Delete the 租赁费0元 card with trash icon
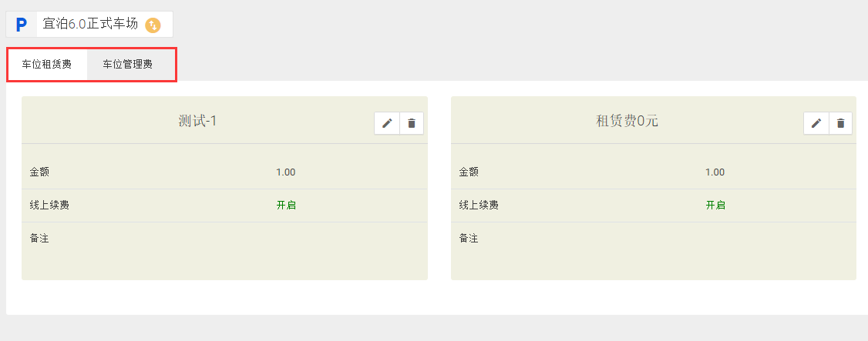This screenshot has width=868, height=341. coord(841,123)
